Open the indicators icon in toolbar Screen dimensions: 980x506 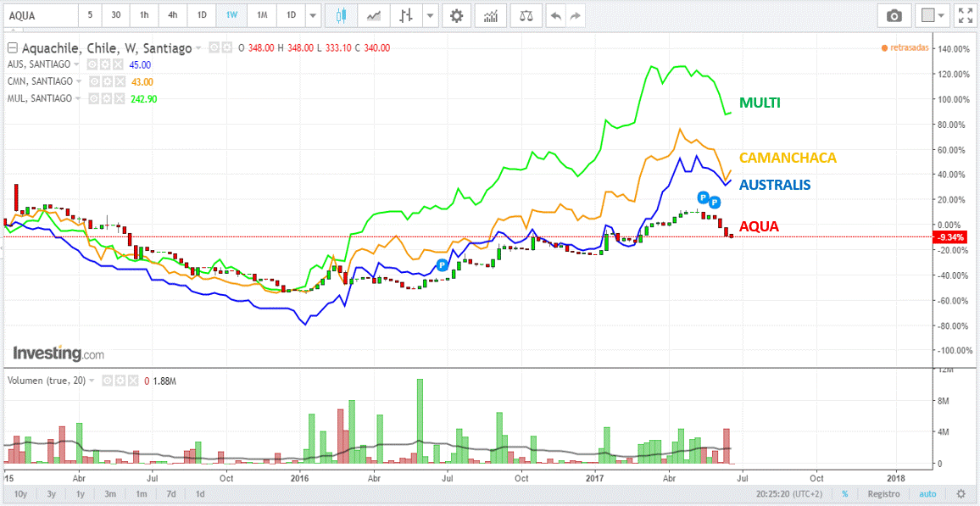[490, 15]
